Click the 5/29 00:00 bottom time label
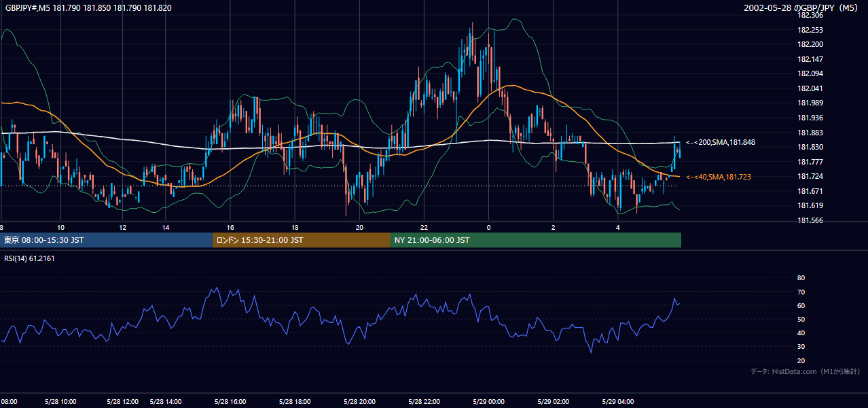Screen dimensions: 868x408 pos(488,401)
